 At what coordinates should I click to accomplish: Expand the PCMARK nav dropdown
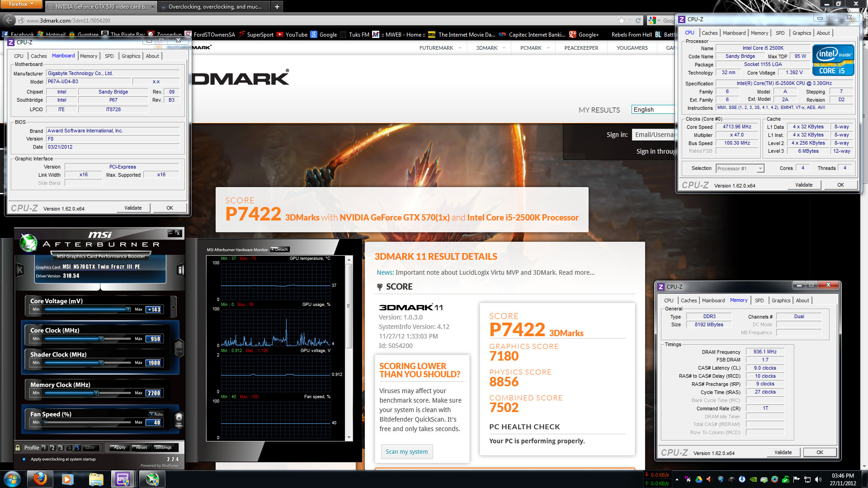pyautogui.click(x=548, y=48)
